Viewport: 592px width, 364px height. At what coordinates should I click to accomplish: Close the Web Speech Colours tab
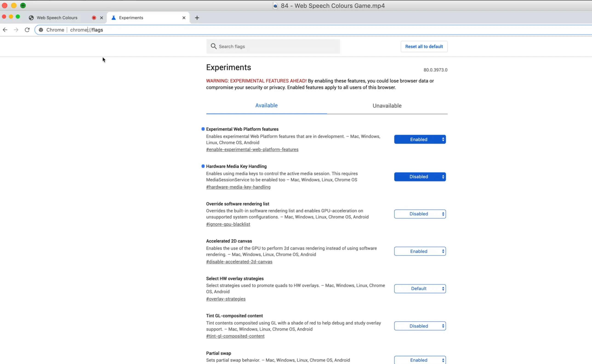coord(102,18)
